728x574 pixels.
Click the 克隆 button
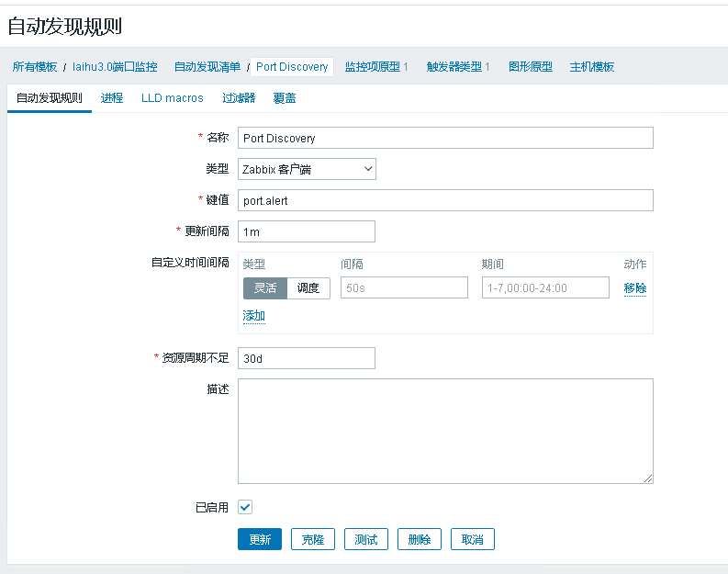[313, 539]
